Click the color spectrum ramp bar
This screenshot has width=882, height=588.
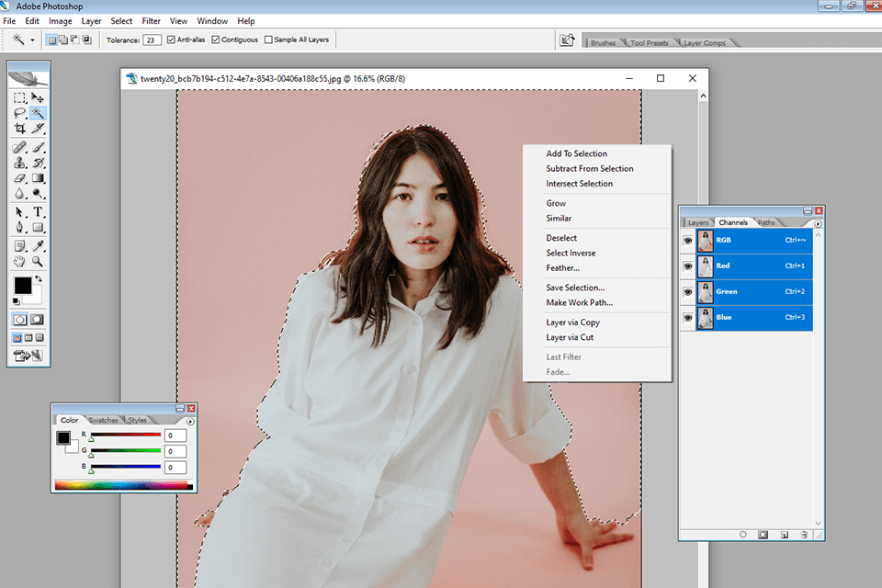(x=123, y=486)
